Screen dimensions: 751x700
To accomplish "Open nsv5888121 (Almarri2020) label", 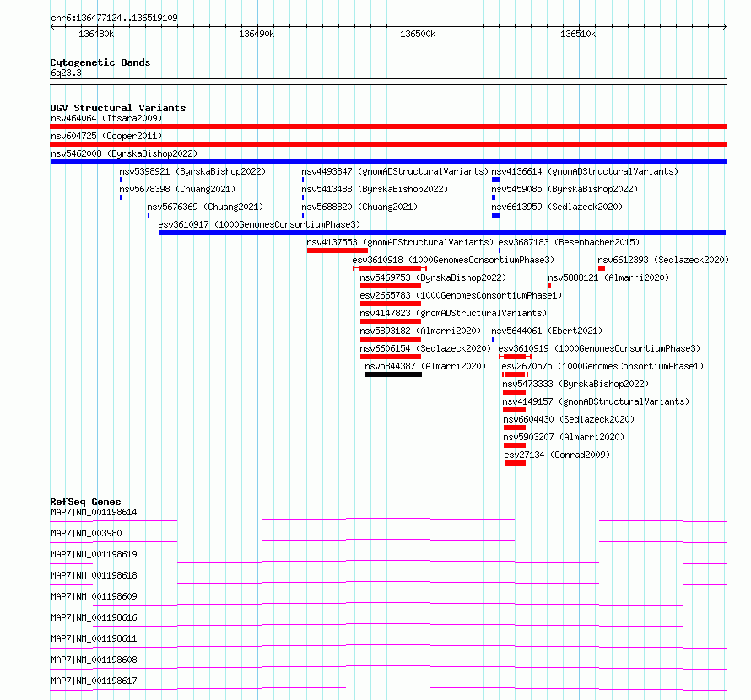I will [608, 277].
